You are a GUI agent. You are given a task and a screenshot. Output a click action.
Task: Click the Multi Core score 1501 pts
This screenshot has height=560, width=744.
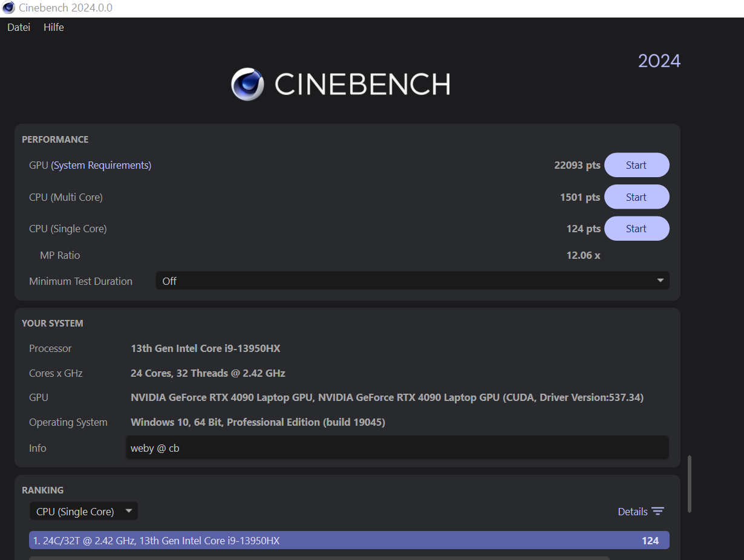(580, 197)
